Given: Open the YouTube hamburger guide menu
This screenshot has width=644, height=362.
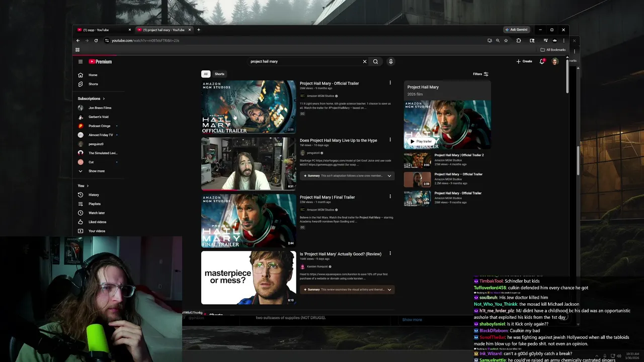Looking at the screenshot, I should coord(80,61).
